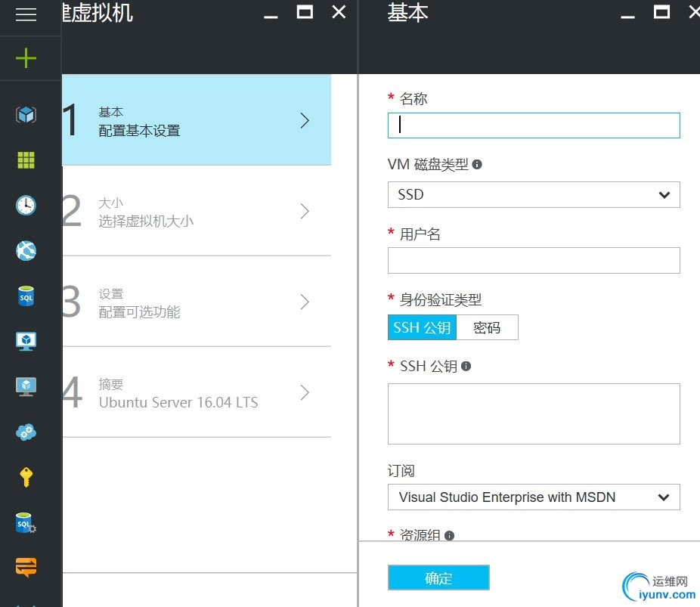Open Virtual machines (classic) monitor icon
The width and height of the screenshot is (700, 607).
[x=26, y=386]
